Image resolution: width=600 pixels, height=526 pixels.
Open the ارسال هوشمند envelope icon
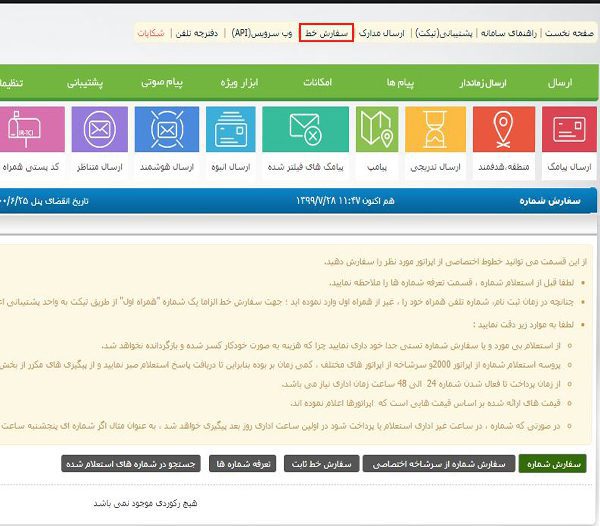tap(167, 129)
